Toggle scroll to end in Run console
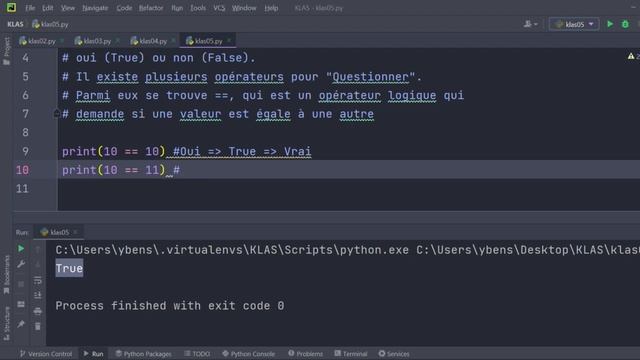This screenshot has height=360, width=640. pos(38,295)
